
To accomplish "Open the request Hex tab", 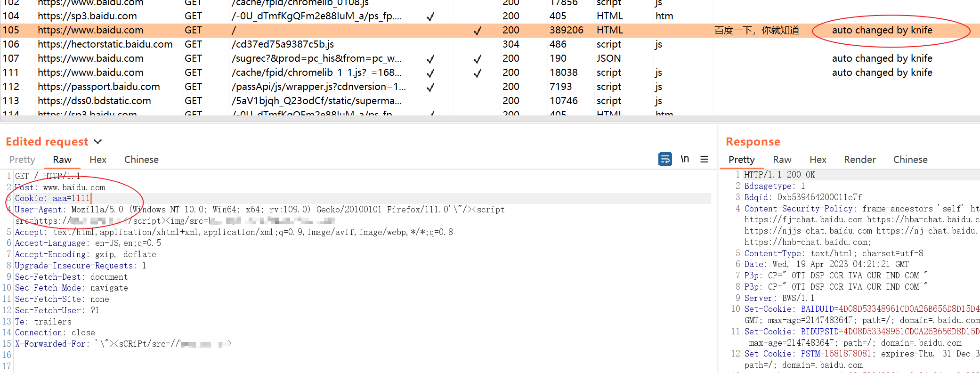I will click(98, 160).
